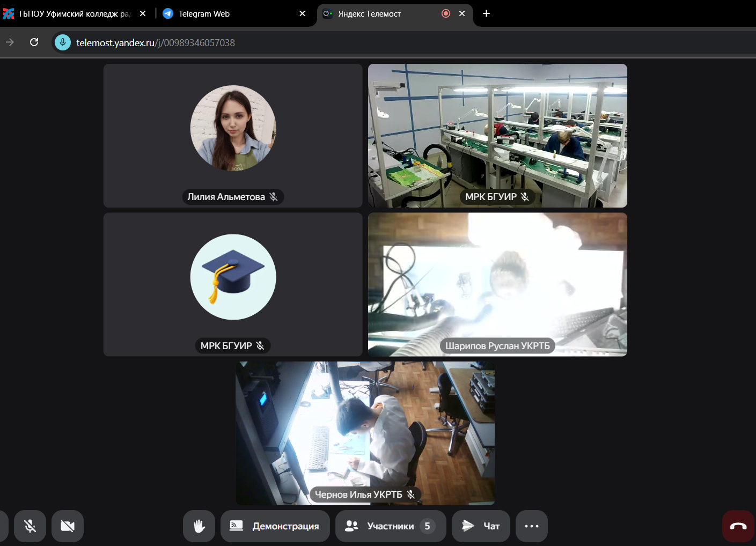Screen dimensions: 756x546
Task: Start screen sharing with Демонстрация
Action: [275, 526]
